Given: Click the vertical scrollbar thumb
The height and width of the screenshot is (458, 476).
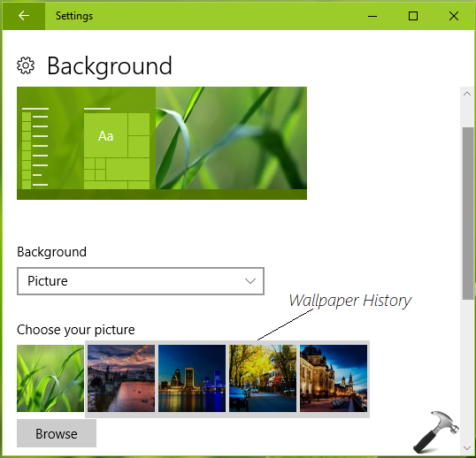Looking at the screenshot, I should point(467,214).
